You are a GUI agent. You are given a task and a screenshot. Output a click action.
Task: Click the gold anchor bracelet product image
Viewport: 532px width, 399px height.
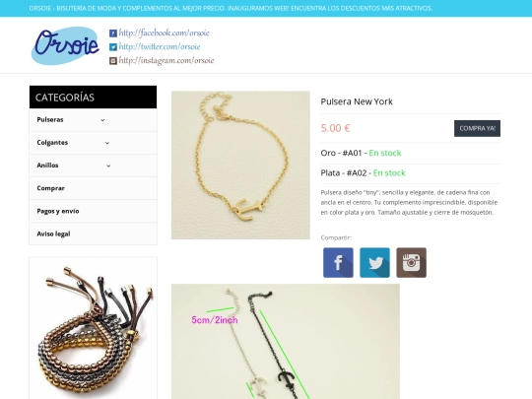[240, 165]
